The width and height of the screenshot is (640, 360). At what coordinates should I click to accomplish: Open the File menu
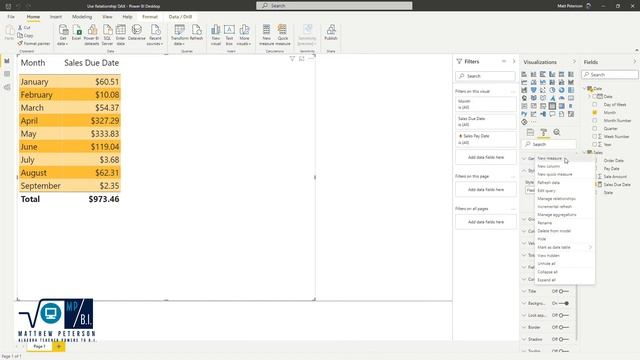(x=11, y=17)
